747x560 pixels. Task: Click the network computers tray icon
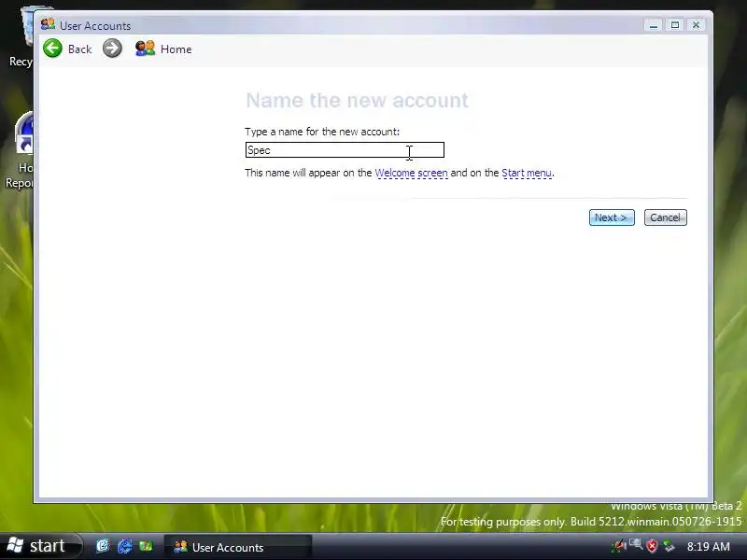tap(636, 545)
